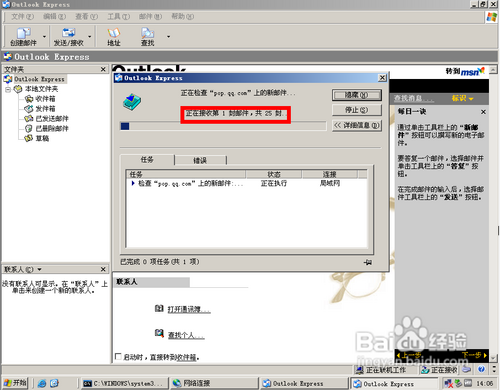Viewport: 500px width, 390px height.
Task: Close the 联系人 contacts pane
Action: 103,269
